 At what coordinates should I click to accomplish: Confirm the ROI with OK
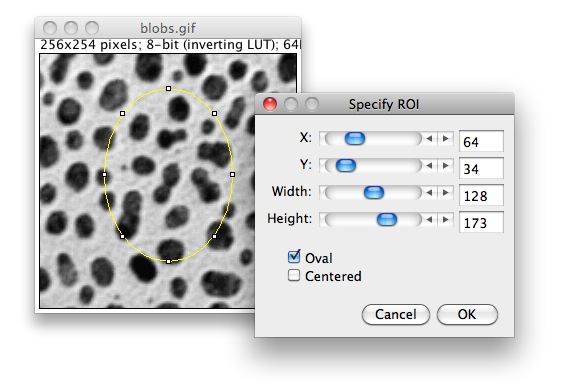(467, 314)
